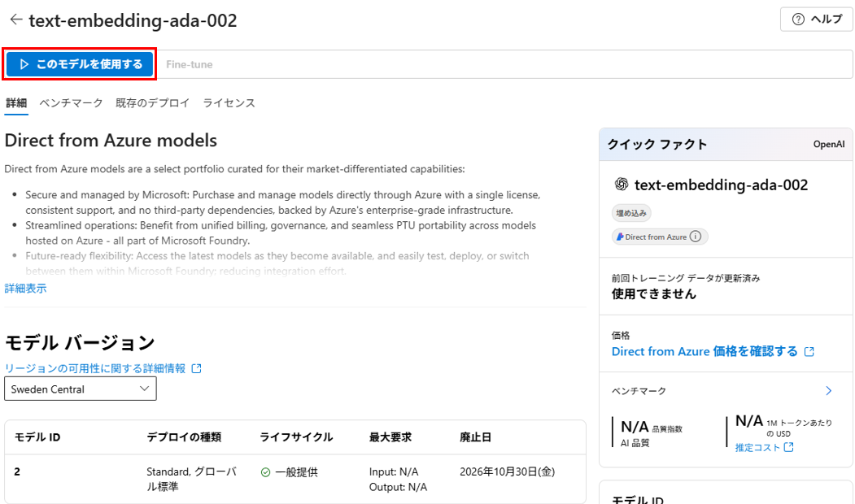855x504 pixels.
Task: Click the Direct from Azure badge
Action: [x=660, y=237]
